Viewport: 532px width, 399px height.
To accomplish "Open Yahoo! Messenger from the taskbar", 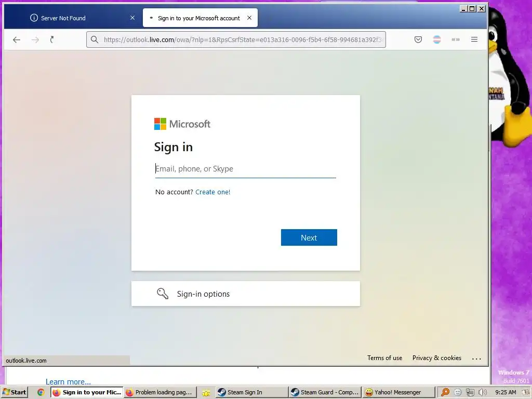I will [398, 392].
